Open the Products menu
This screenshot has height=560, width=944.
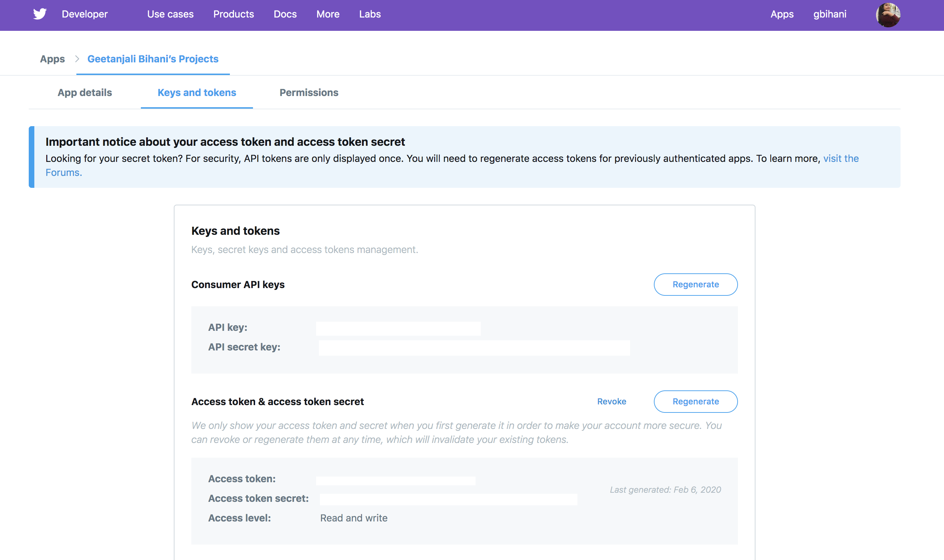pos(234,14)
